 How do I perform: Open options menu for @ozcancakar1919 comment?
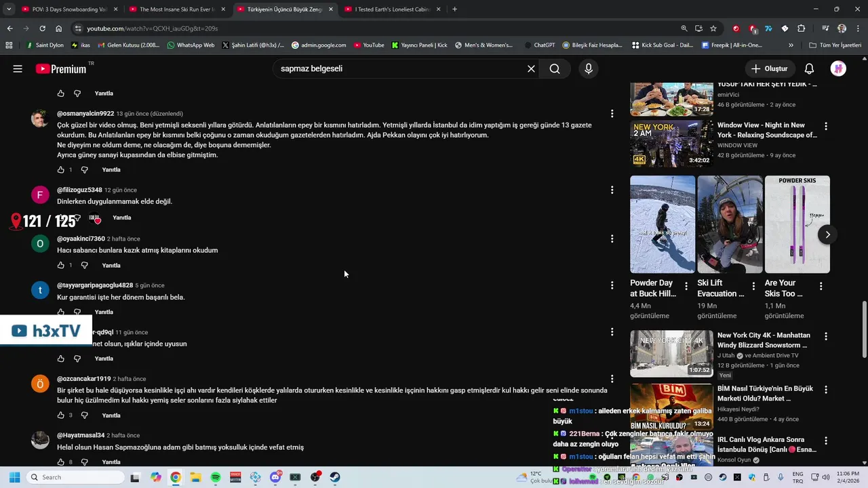point(612,379)
